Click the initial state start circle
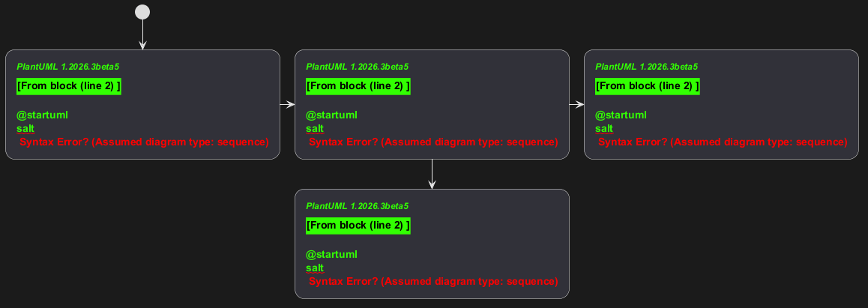 coord(142,12)
